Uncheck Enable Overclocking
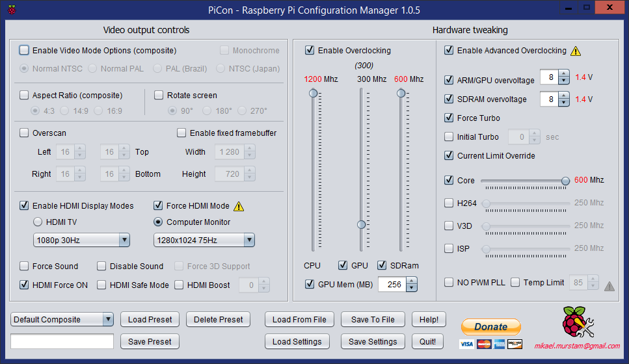The image size is (629, 364). (x=310, y=50)
